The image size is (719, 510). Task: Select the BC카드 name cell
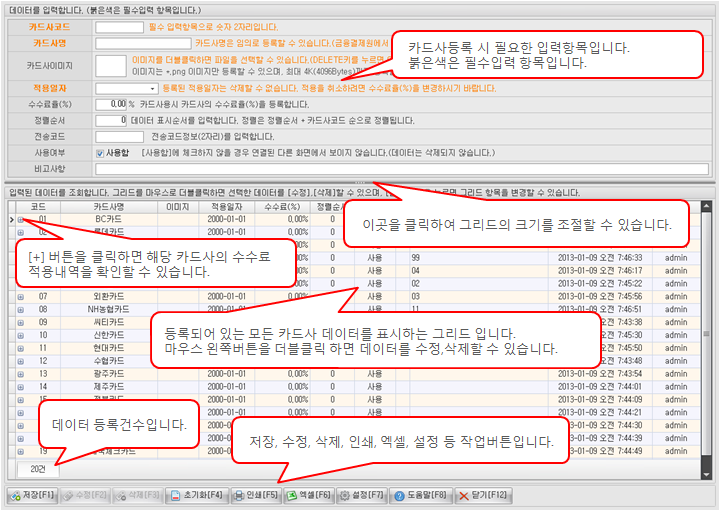pos(109,219)
